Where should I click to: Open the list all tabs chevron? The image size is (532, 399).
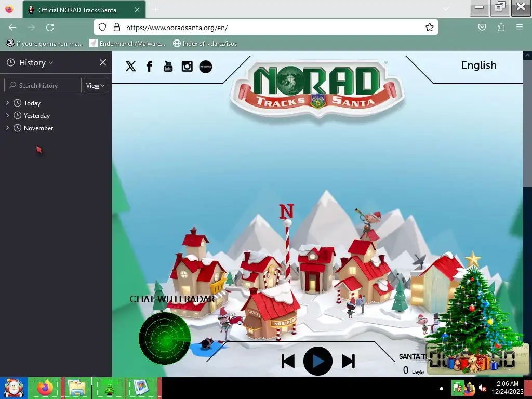tap(446, 9)
